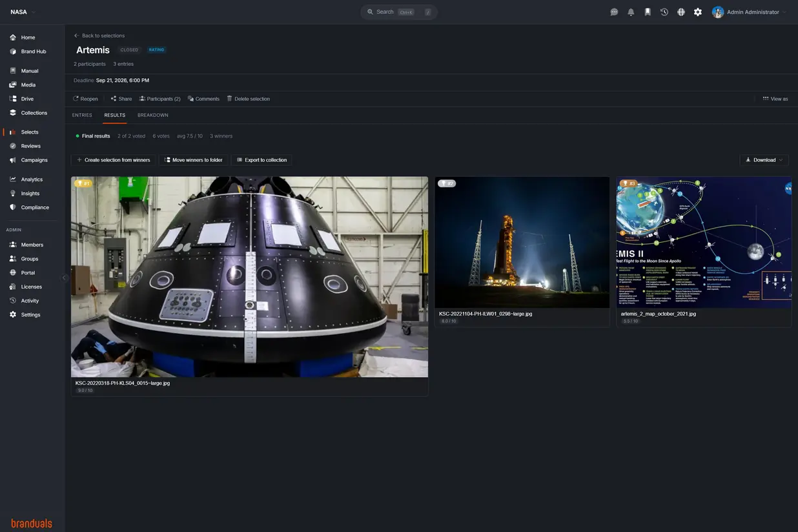
Task: Click filename KSC-20221104-PH-ILW01_0298~large.jpg
Action: pos(486,314)
